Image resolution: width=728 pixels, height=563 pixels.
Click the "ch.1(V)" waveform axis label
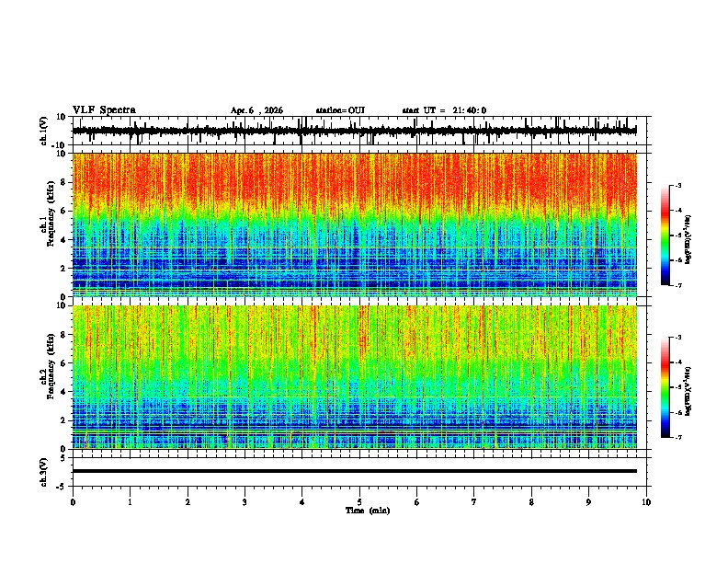[44, 131]
